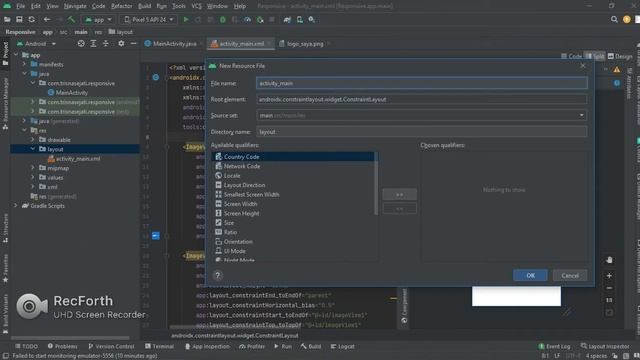
Task: Open the Project tool window sidebar tab
Action: (x=5, y=53)
